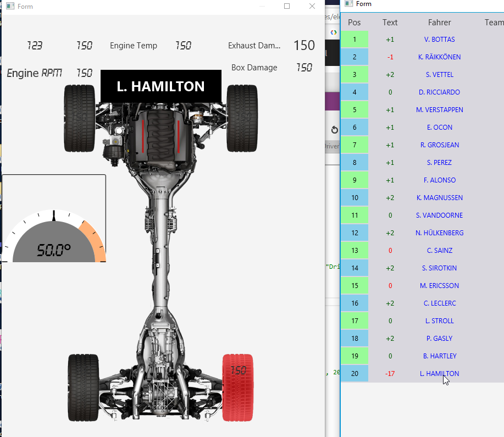Click position cell number 10
The width and height of the screenshot is (504, 437).
355,198
